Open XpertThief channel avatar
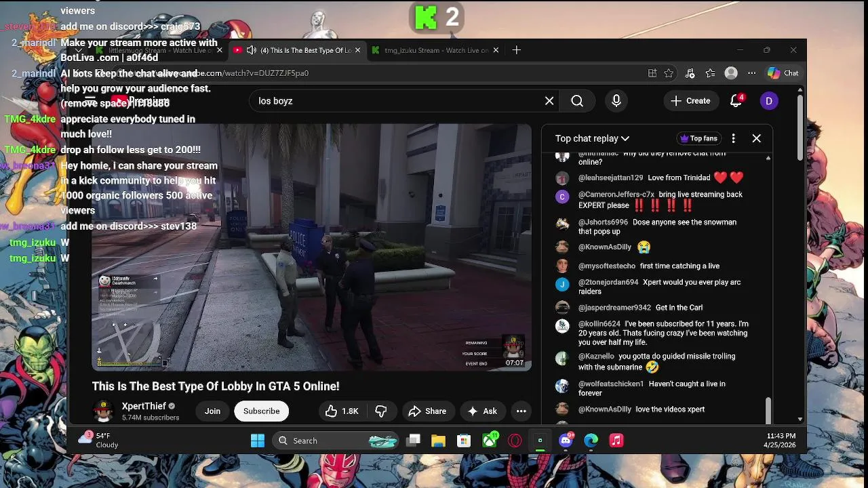Viewport: 868px width, 488px height. [x=103, y=411]
